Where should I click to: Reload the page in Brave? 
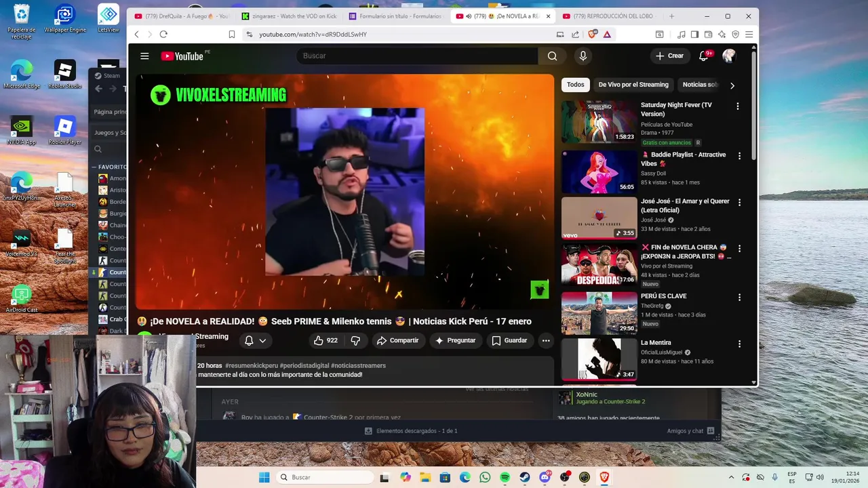(163, 34)
